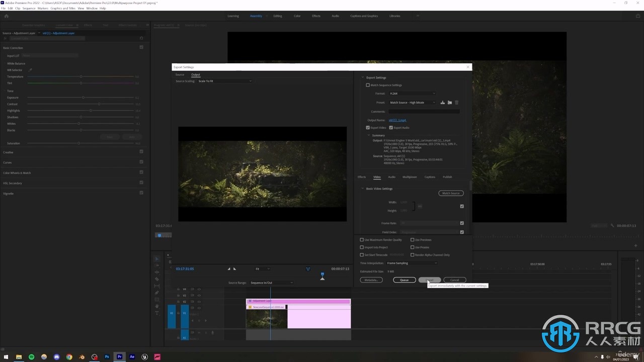Open the Time Interpolation dropdown
Image resolution: width=644 pixels, height=362 pixels.
412,263
